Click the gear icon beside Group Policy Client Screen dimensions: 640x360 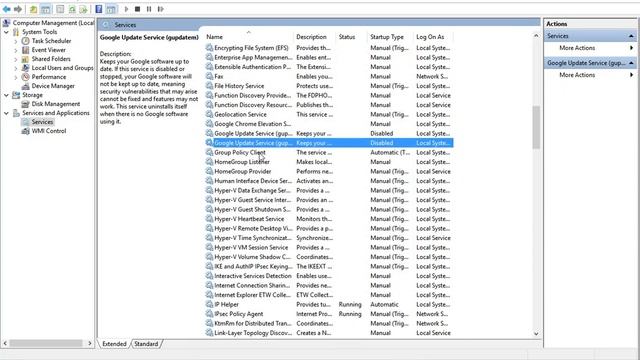click(x=209, y=152)
